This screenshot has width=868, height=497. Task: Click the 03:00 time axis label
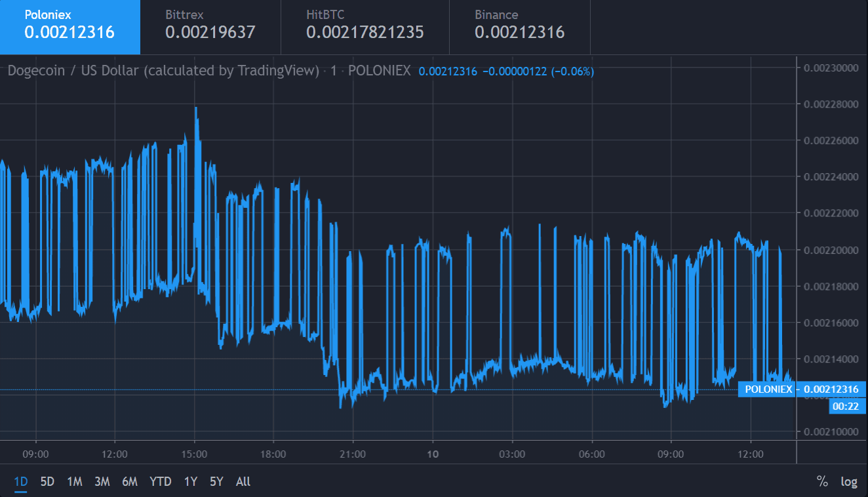pos(512,454)
